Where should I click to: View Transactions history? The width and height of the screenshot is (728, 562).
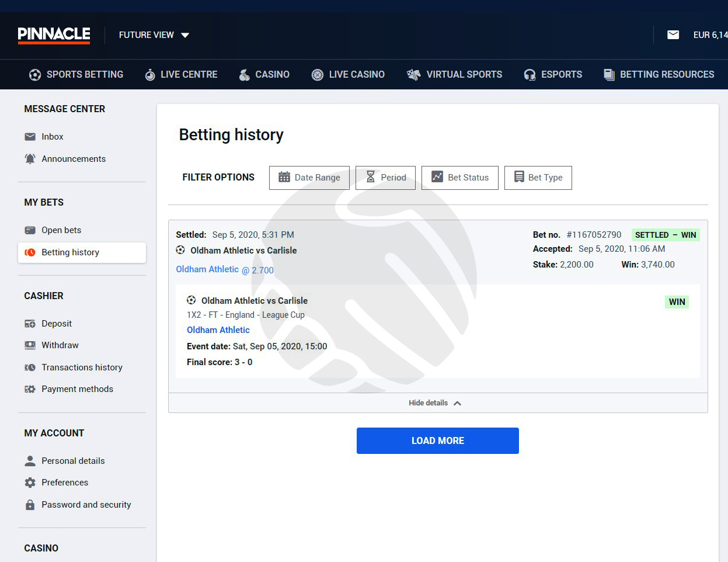click(x=82, y=367)
